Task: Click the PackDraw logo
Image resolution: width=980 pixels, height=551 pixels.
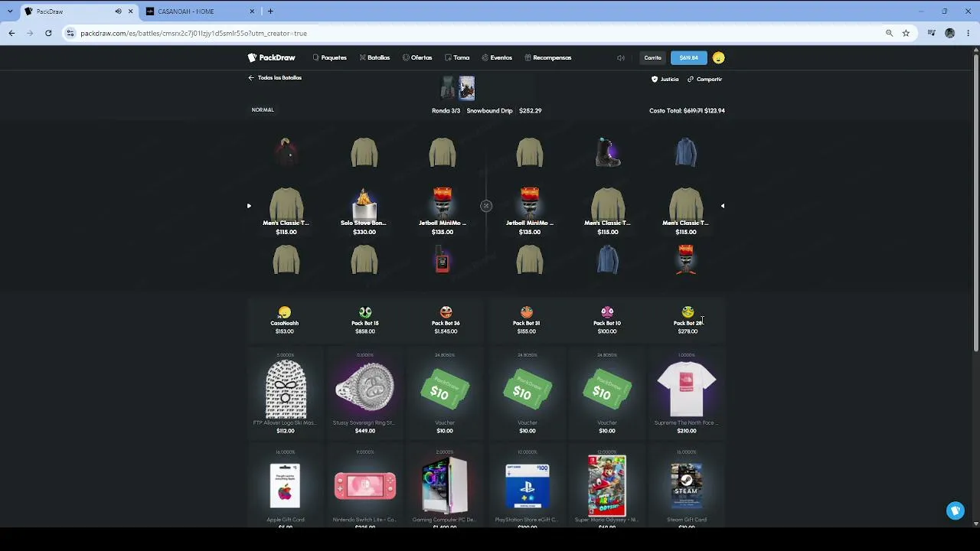Action: pos(271,57)
